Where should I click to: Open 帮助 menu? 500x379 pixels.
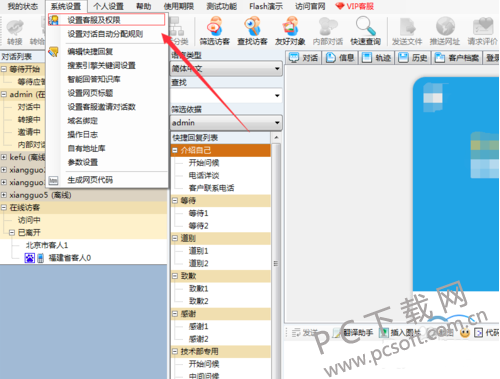pyautogui.click(x=144, y=6)
